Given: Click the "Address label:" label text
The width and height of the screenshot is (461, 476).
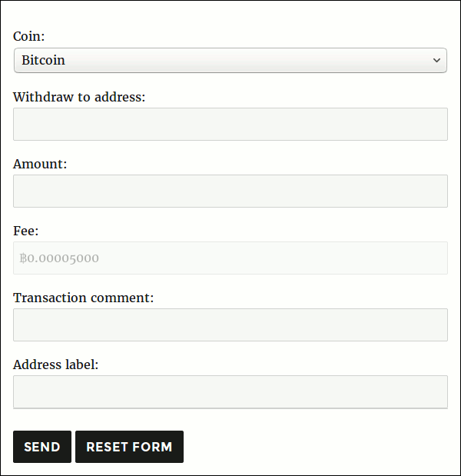Looking at the screenshot, I should (56, 364).
